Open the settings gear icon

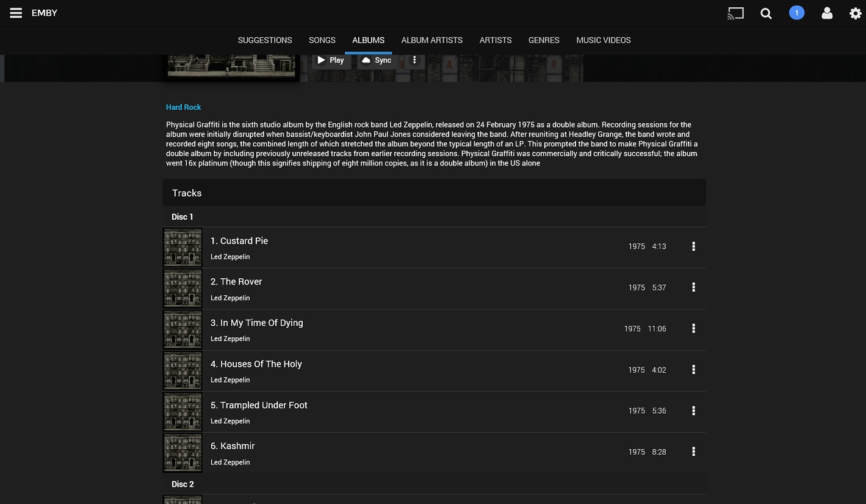856,13
